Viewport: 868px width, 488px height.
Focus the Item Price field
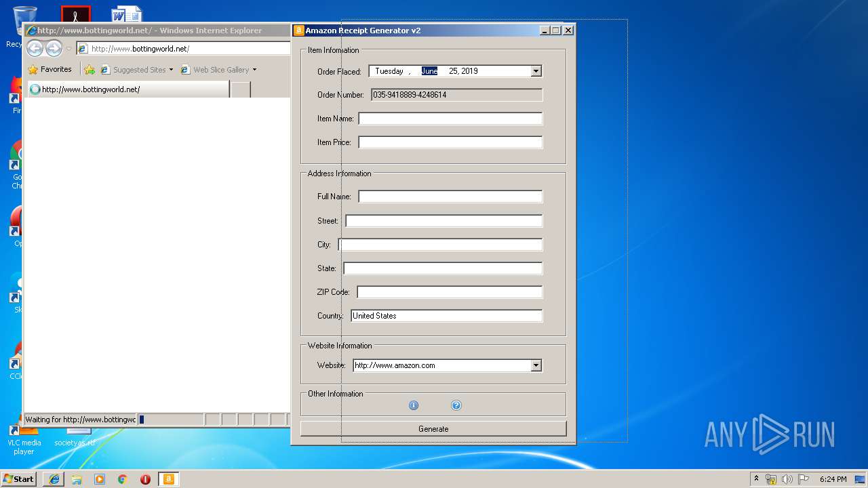pyautogui.click(x=450, y=142)
